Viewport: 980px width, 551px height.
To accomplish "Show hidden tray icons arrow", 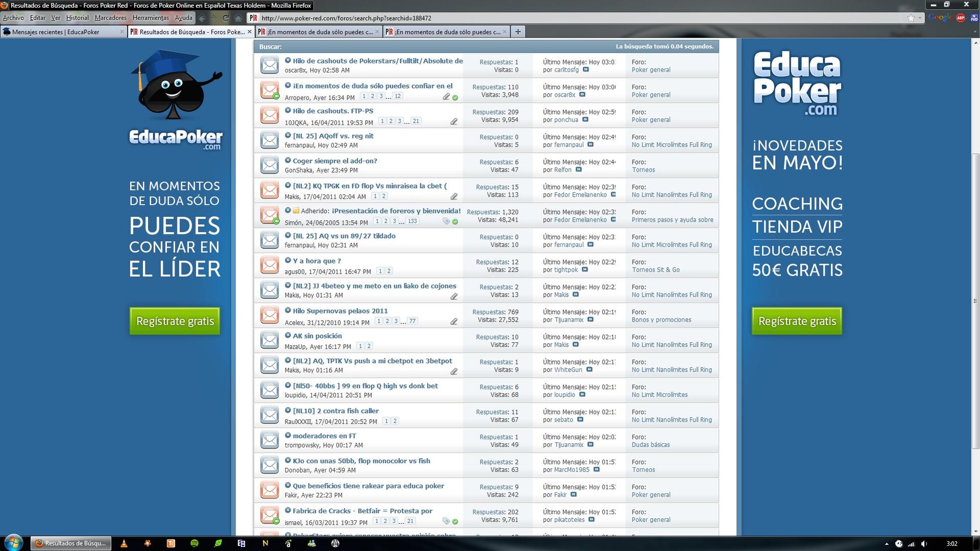I will click(x=887, y=544).
